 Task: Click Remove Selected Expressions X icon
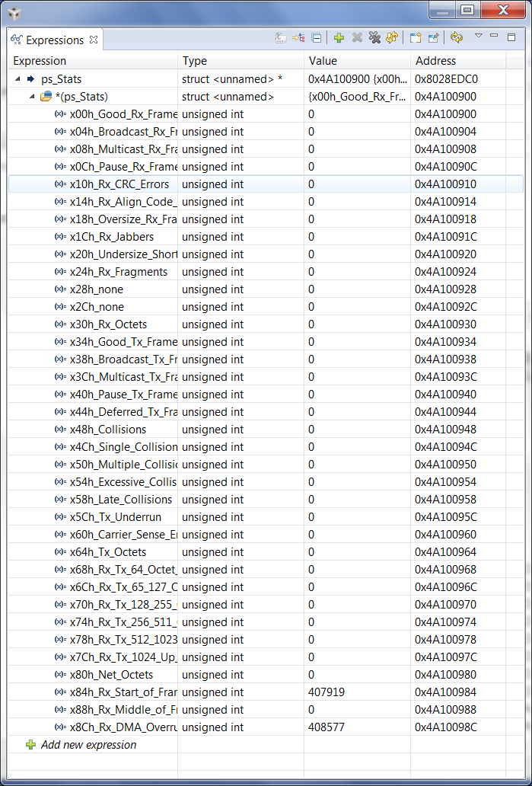point(357,37)
